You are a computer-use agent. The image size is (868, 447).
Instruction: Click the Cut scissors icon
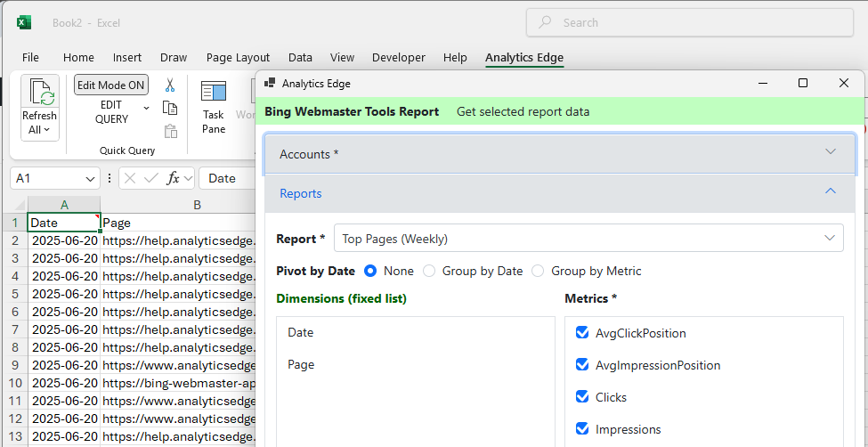coord(170,85)
